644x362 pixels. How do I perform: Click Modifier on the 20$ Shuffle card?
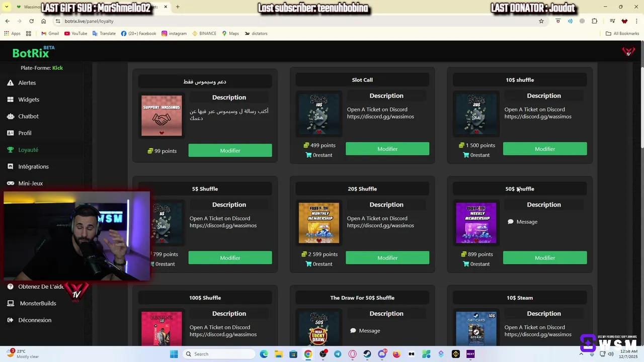[x=387, y=258]
